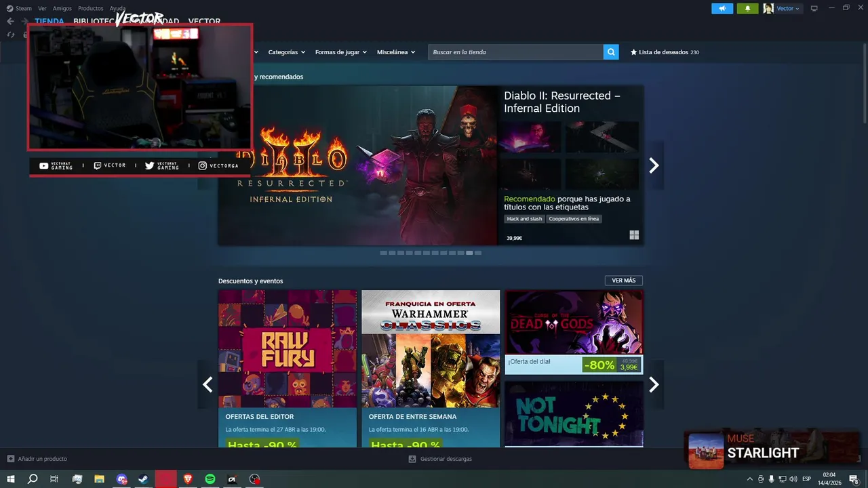
Task: Click the Cooperativos en línea tag
Action: [x=574, y=219]
